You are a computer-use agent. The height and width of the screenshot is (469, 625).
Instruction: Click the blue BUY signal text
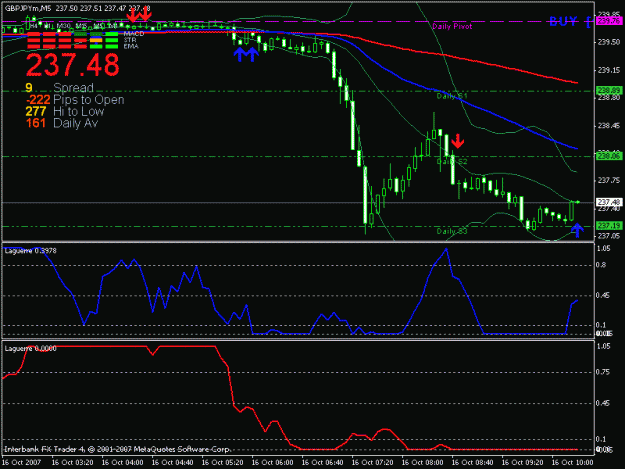coord(563,21)
